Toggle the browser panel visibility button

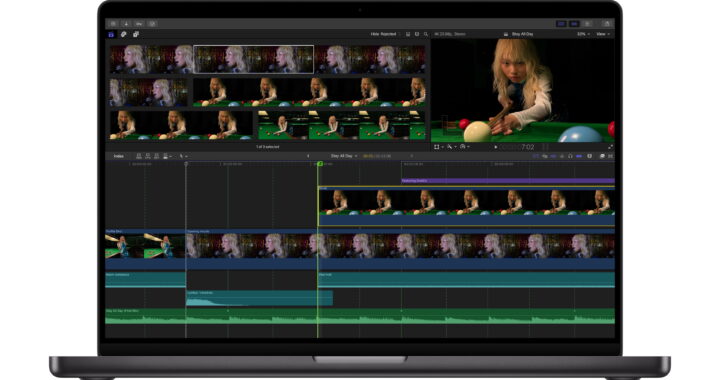click(561, 24)
